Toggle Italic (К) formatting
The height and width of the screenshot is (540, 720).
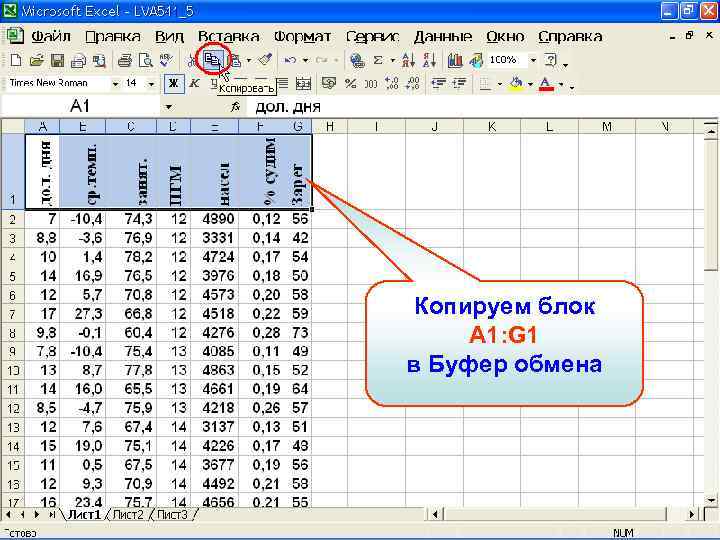pos(195,84)
